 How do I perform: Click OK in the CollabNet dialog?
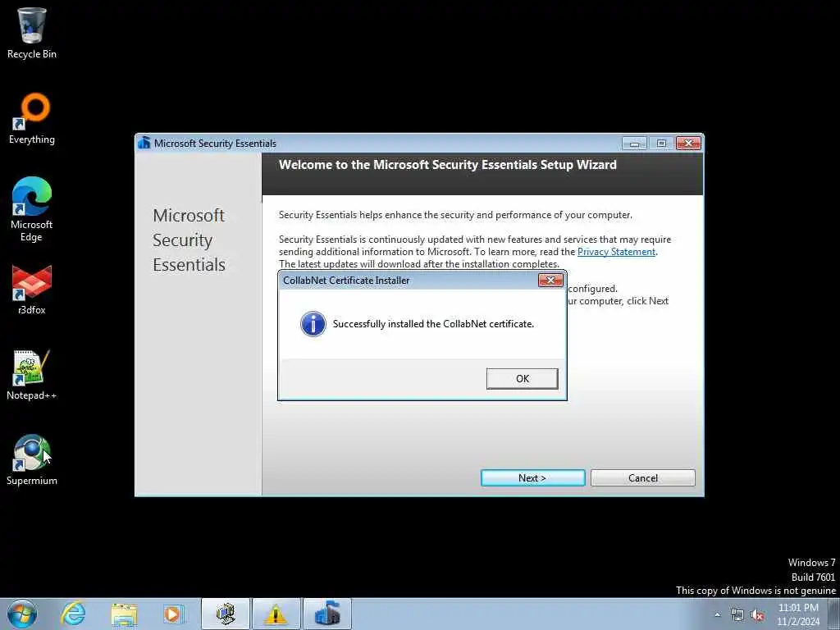tap(523, 379)
